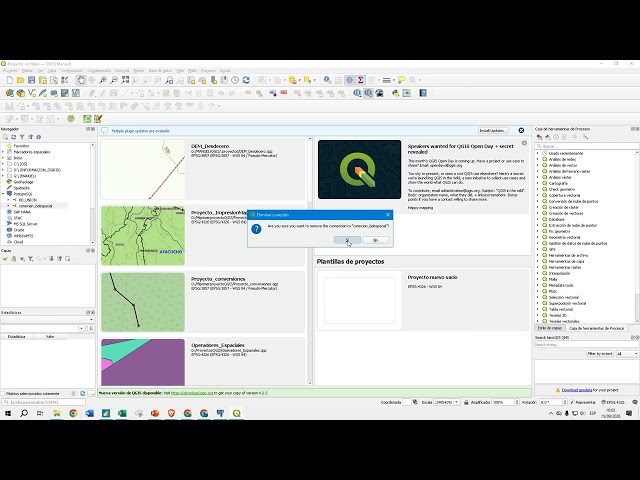Image resolution: width=640 pixels, height=480 pixels.
Task: Expand the Marcadores espaciales tree item
Action: pos(3,152)
